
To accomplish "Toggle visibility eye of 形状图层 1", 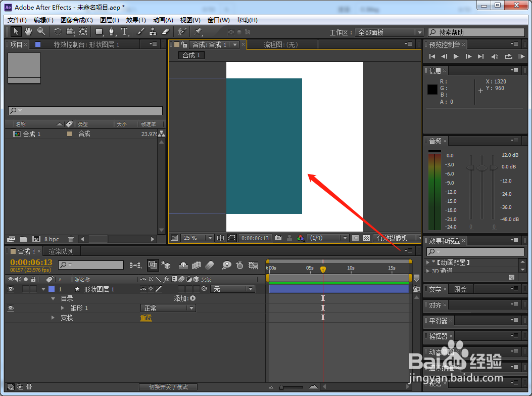I will 11,289.
